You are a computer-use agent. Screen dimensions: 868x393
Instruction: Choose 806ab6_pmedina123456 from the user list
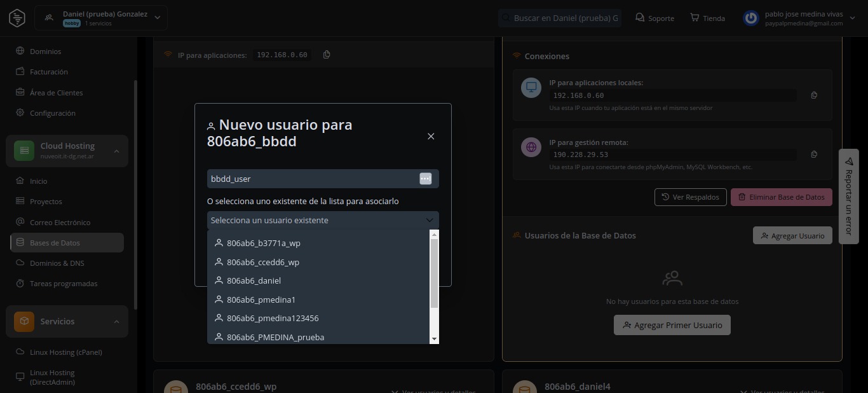click(x=272, y=318)
